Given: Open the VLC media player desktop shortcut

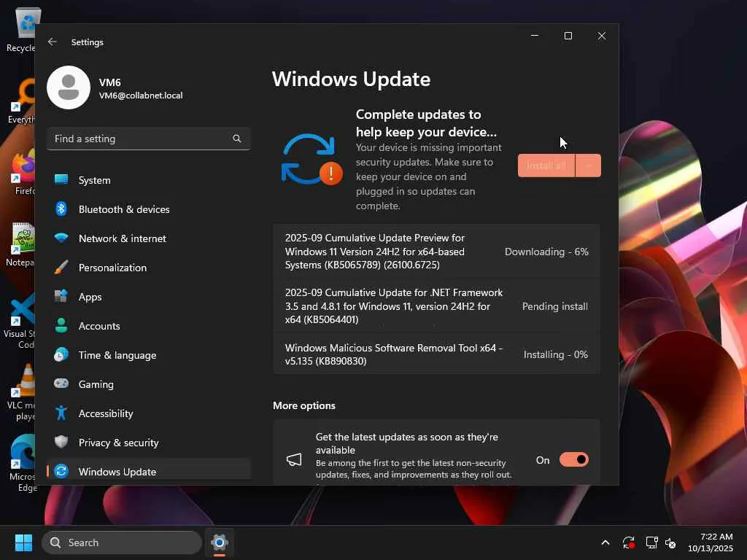Looking at the screenshot, I should [21, 392].
